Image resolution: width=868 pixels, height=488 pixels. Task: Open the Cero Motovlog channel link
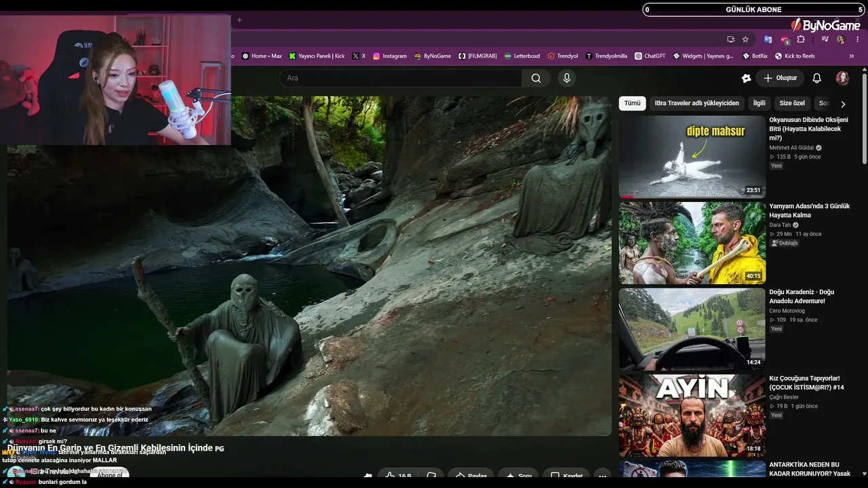788,311
